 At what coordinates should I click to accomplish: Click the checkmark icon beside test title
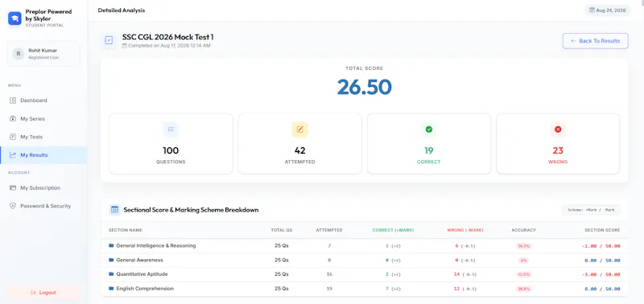pos(109,40)
